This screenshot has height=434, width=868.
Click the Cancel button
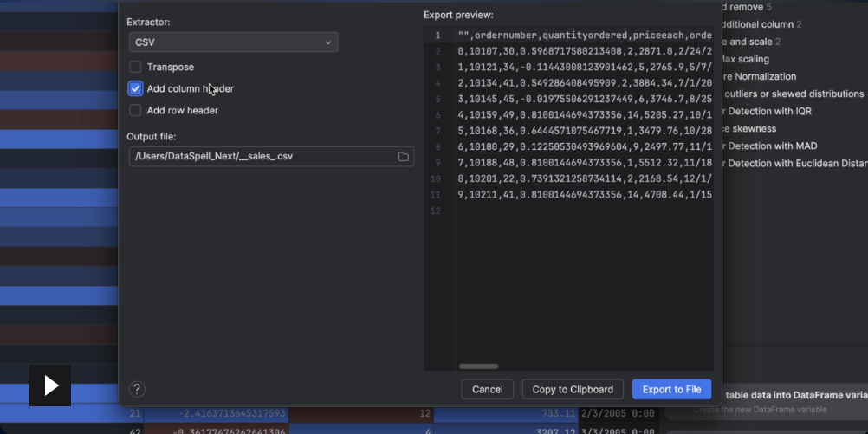[487, 389]
